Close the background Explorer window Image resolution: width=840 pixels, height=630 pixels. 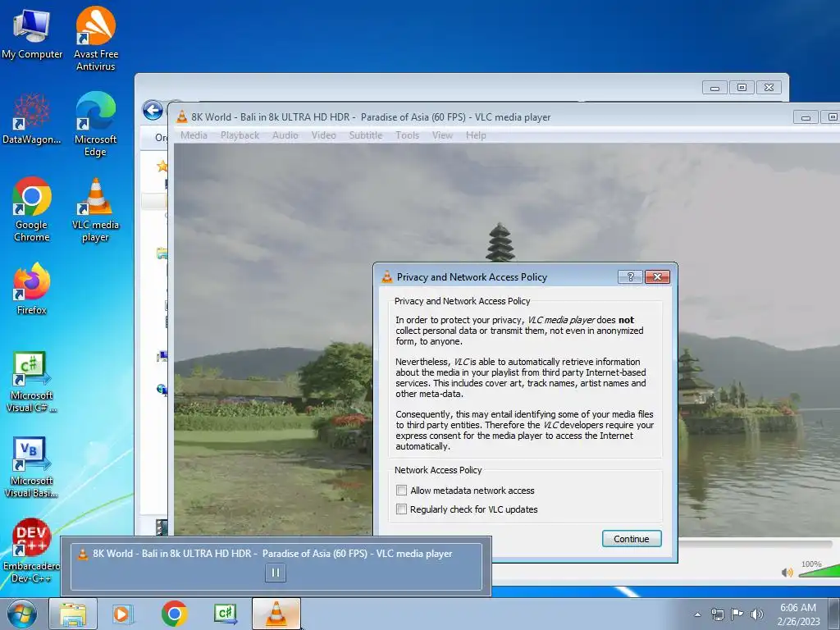pyautogui.click(x=769, y=87)
